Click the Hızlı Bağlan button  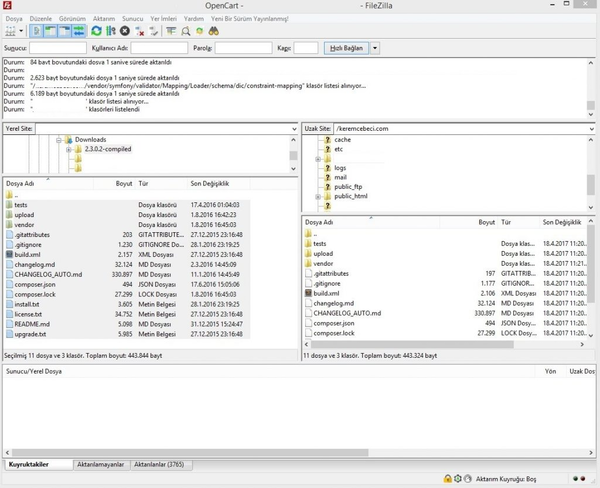[346, 48]
